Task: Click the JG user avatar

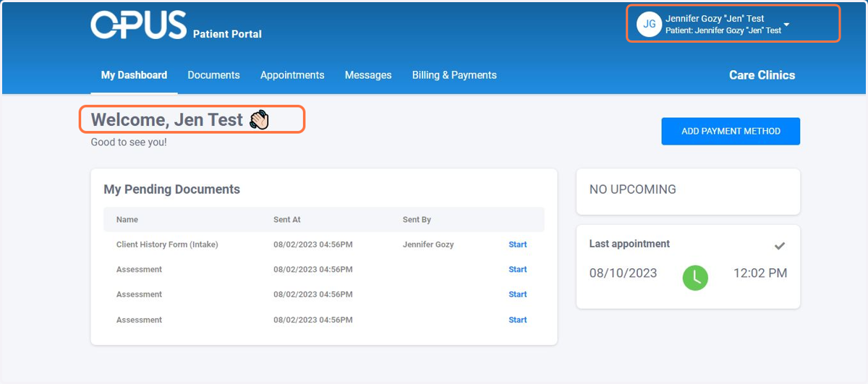Action: click(x=649, y=25)
